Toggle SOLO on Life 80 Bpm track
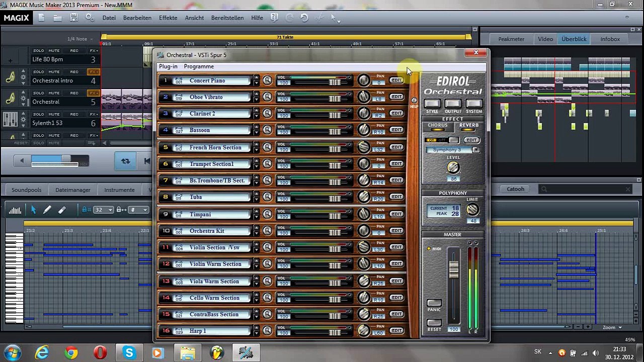Viewport: 644px width, 362px height. 38,51
